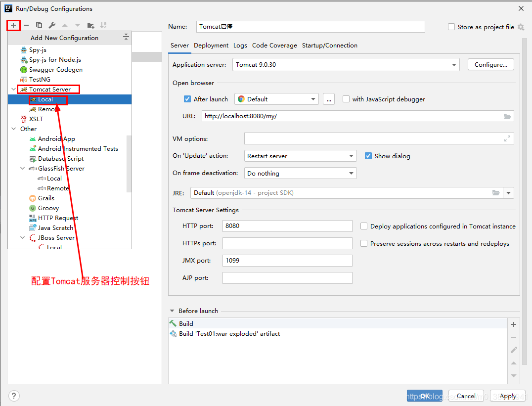532x406 pixels.
Task: Click the Create New Folder icon
Action: [x=90, y=25]
